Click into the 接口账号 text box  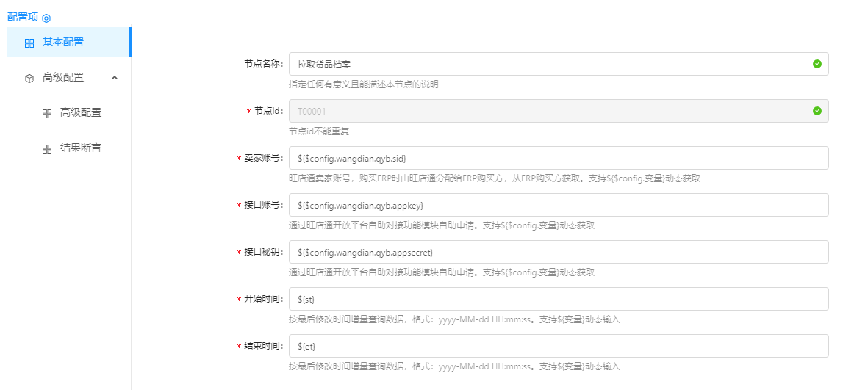(559, 205)
